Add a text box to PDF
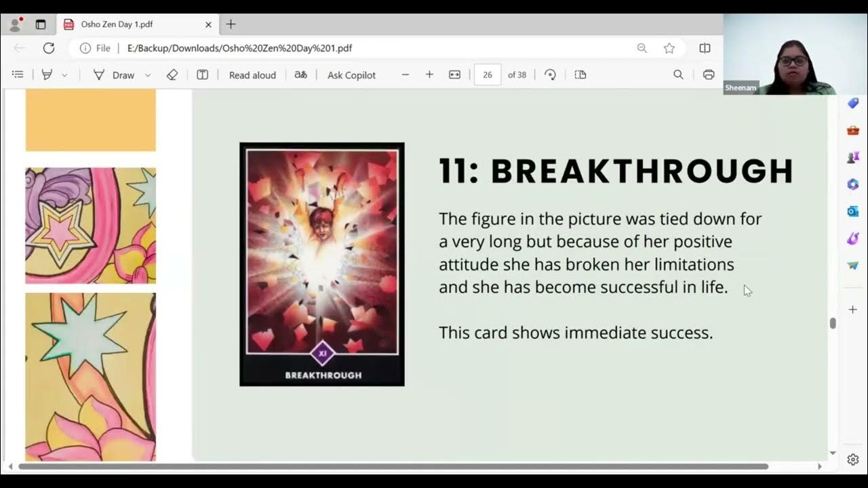This screenshot has width=868, height=488. click(202, 75)
